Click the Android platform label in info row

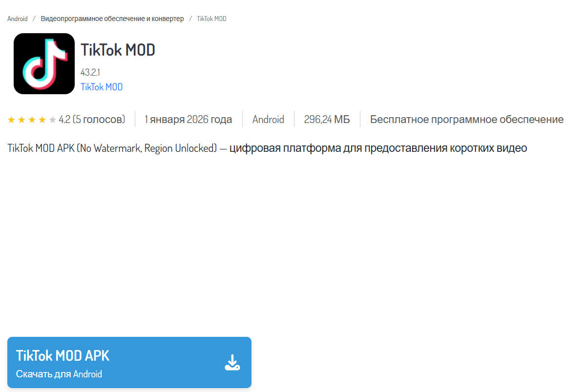(268, 120)
